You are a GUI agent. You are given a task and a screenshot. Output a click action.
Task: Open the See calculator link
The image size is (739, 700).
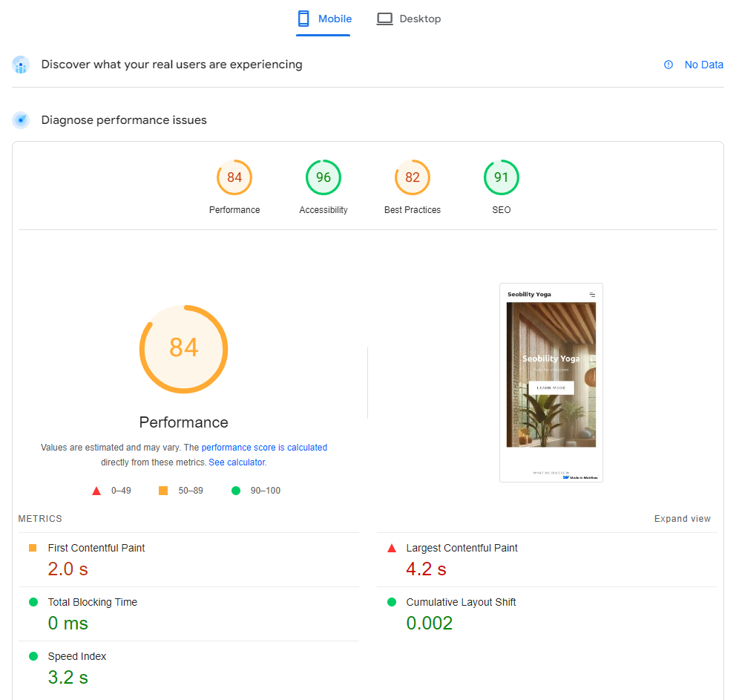(237, 462)
